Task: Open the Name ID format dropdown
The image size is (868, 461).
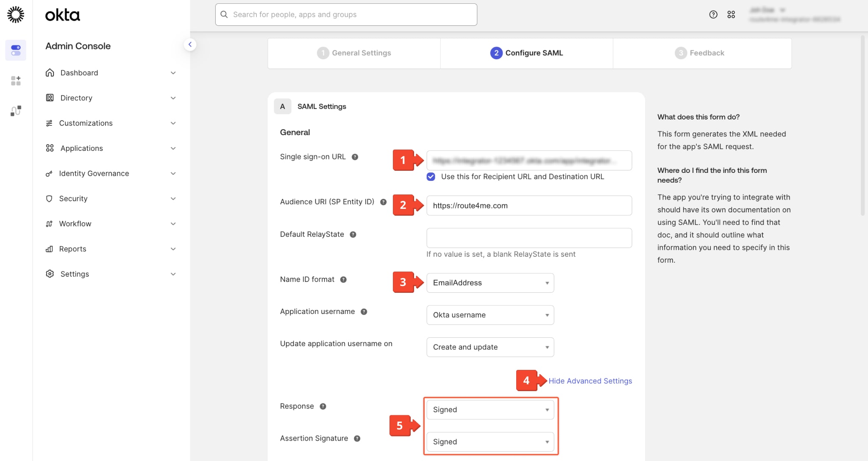Action: click(490, 283)
